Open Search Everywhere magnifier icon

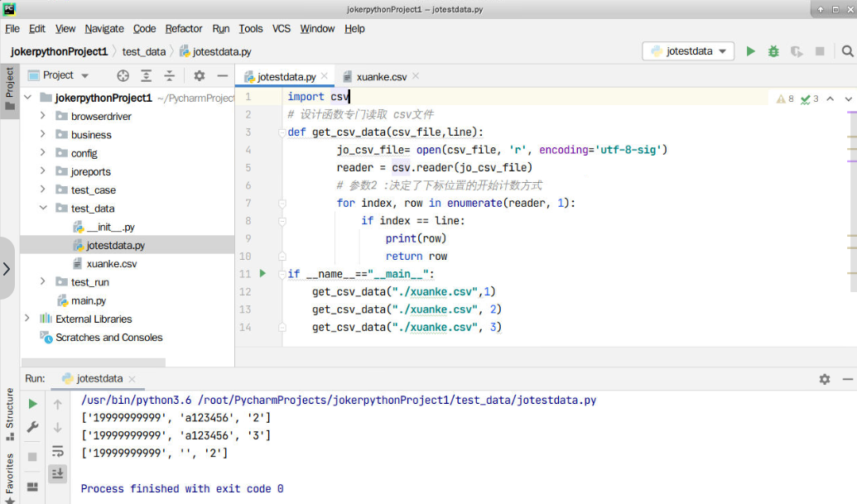point(847,51)
